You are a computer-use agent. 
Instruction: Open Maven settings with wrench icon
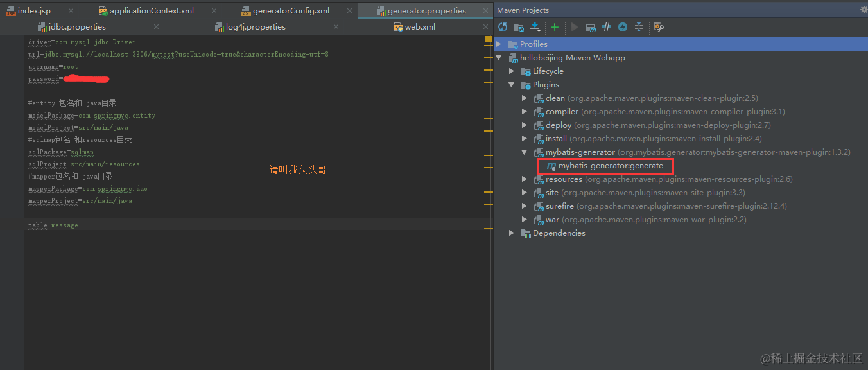658,27
